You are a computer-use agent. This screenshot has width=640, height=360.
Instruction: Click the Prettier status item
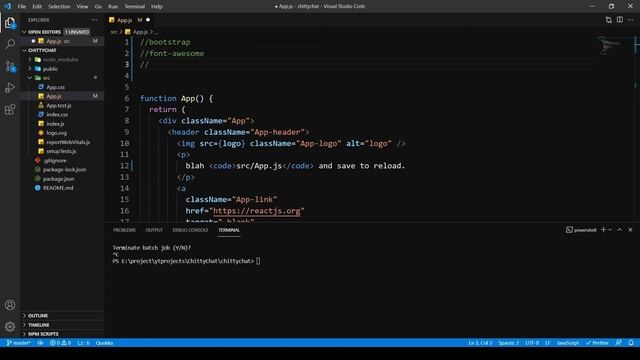(597, 343)
